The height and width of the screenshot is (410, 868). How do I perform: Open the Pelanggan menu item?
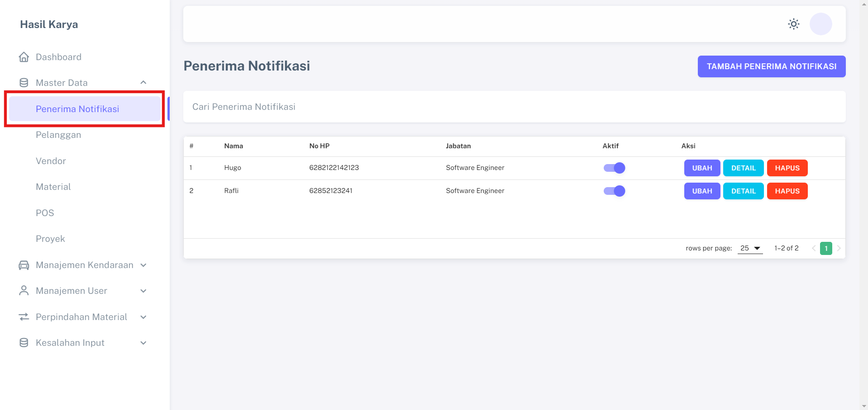[x=58, y=135]
